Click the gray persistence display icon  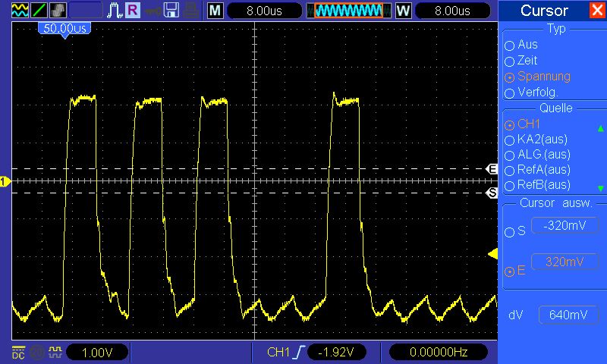(x=58, y=11)
